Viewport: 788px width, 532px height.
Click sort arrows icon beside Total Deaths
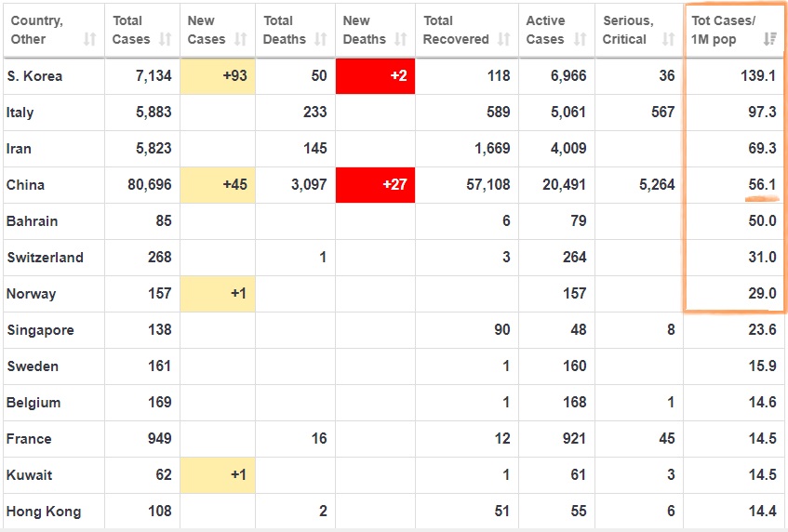click(x=321, y=39)
